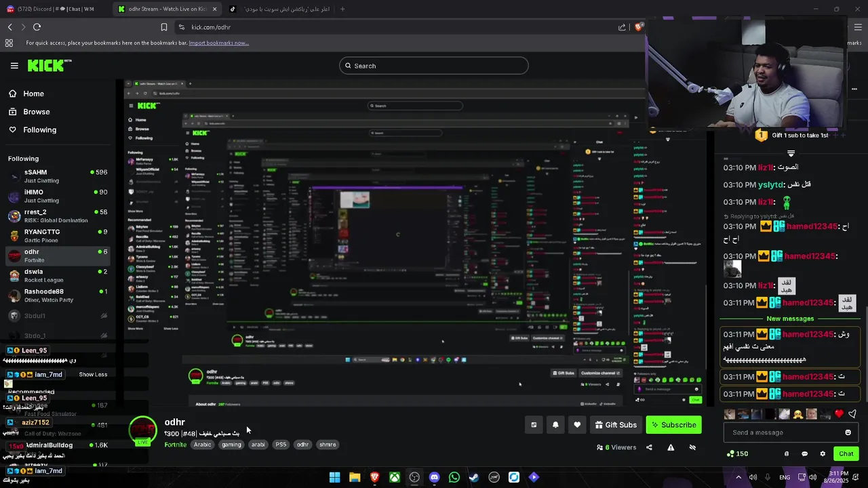The height and width of the screenshot is (488, 868).
Task: Open Brave browser from taskbar
Action: click(374, 477)
